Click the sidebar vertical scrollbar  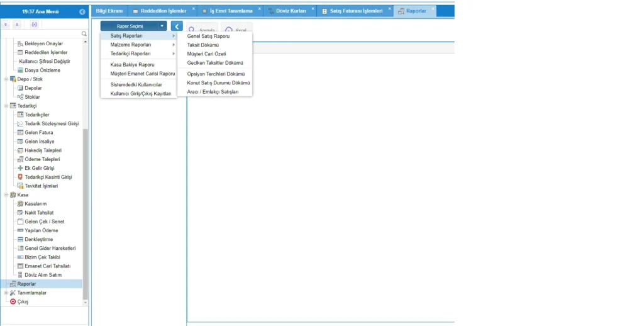(x=86, y=189)
